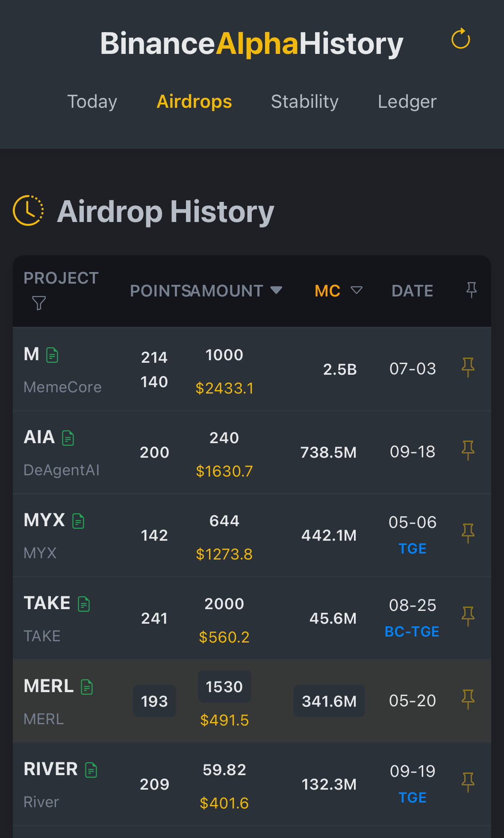This screenshot has height=838, width=504.
Task: Open the MERL document icon
Action: [87, 687]
